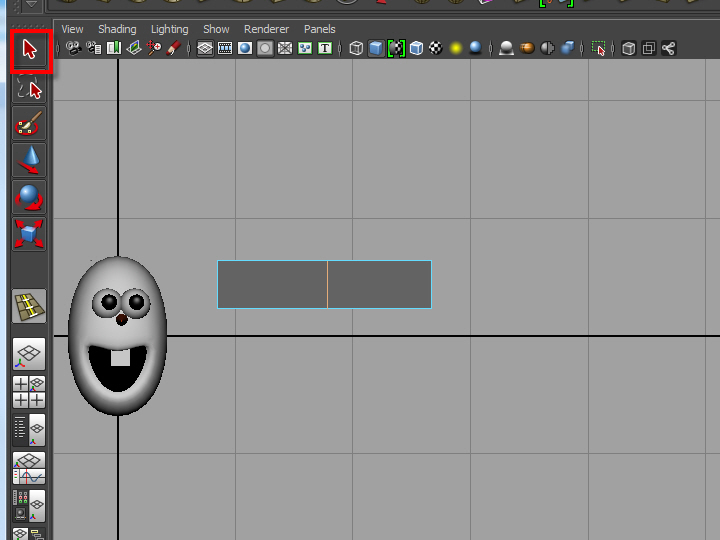Expand the Panels menu
The image size is (720, 540).
coord(320,29)
